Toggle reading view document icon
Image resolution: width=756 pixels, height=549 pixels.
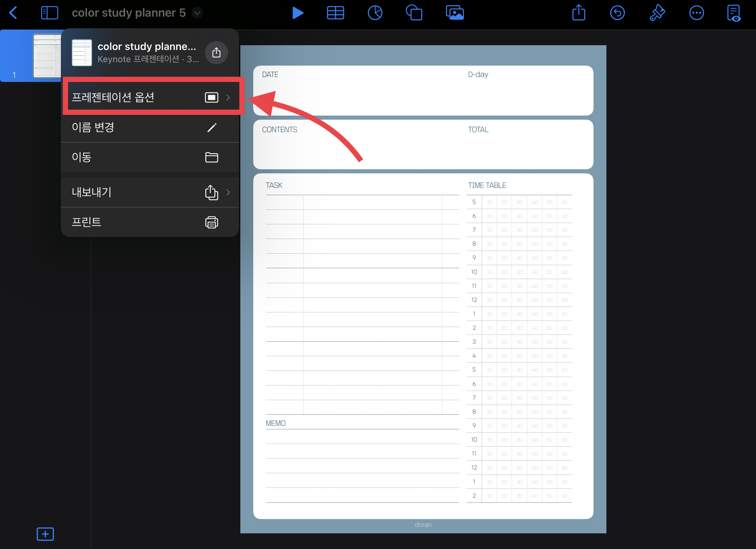(734, 13)
